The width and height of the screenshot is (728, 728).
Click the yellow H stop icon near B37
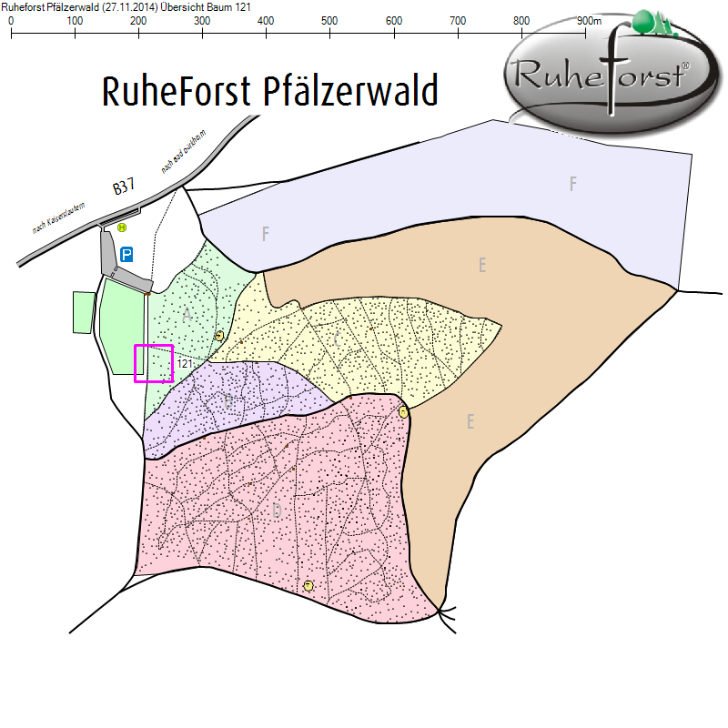point(121,227)
